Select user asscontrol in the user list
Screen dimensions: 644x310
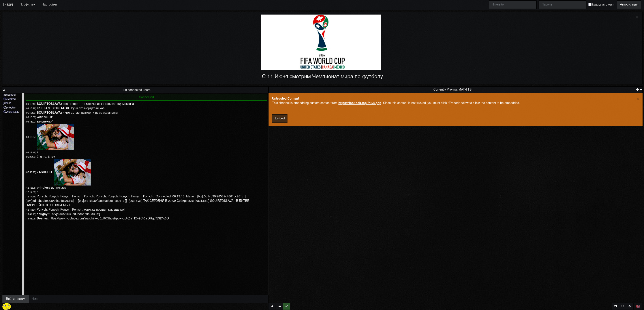coord(9,95)
